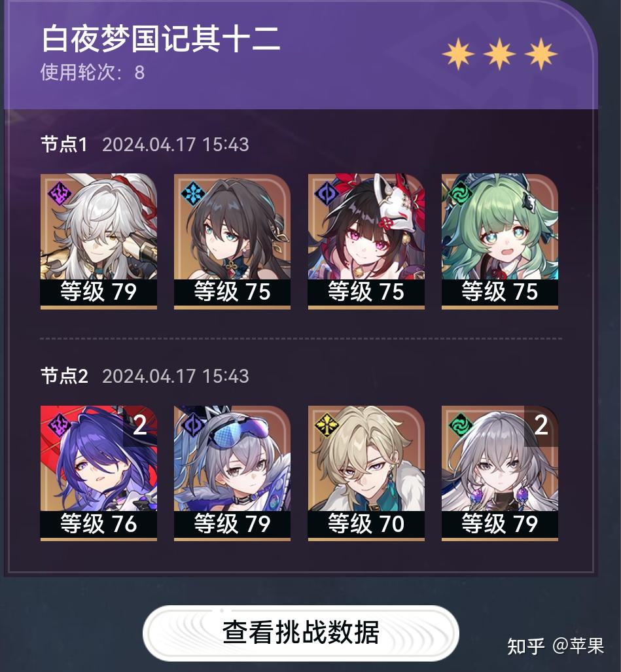Open the level 79 white-haired character portrait

99,241
